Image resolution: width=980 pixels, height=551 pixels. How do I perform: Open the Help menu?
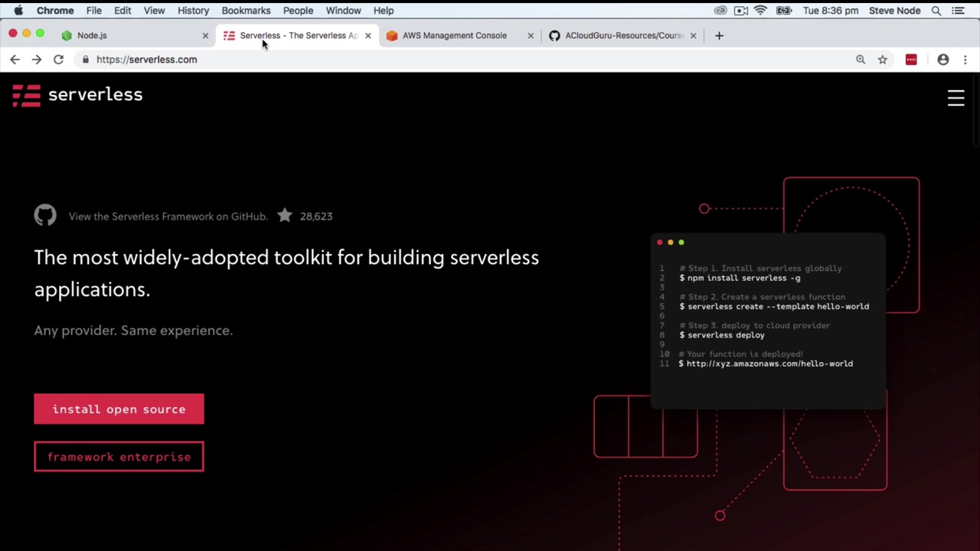pos(384,11)
